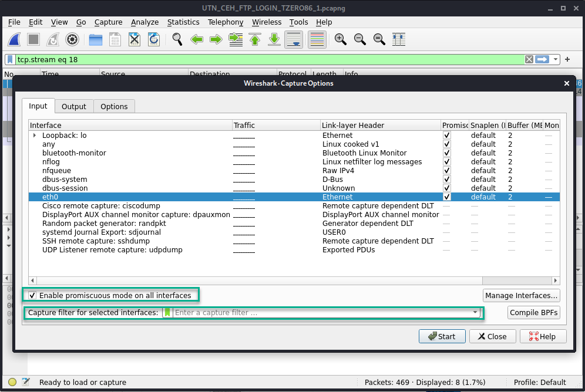Toggle packet list colorization

tap(317, 39)
